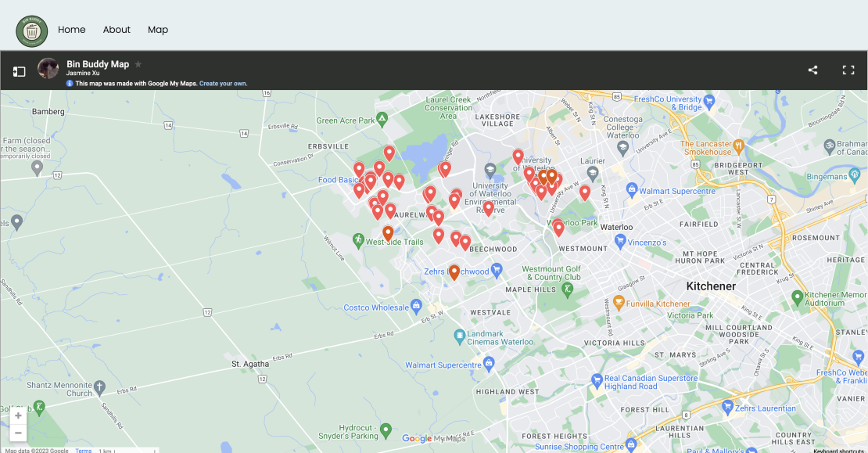Click the orange bin pin above West-side Trails
This screenshot has height=453, width=868.
388,233
